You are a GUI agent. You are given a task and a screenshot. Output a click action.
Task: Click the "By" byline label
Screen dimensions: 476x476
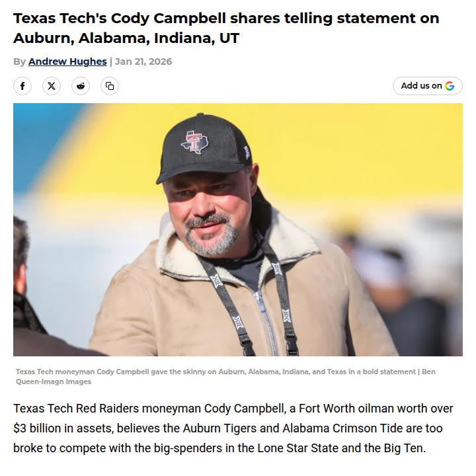20,61
